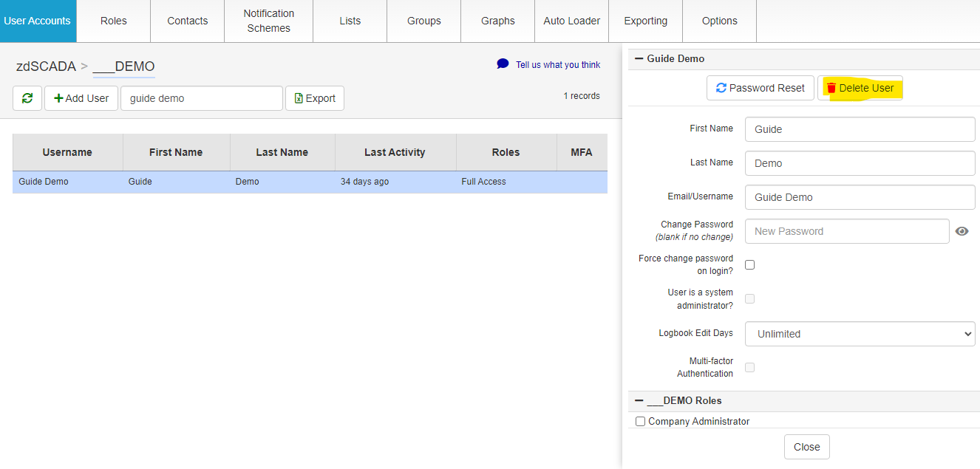Select the Add User plus icon

pyautogui.click(x=58, y=97)
